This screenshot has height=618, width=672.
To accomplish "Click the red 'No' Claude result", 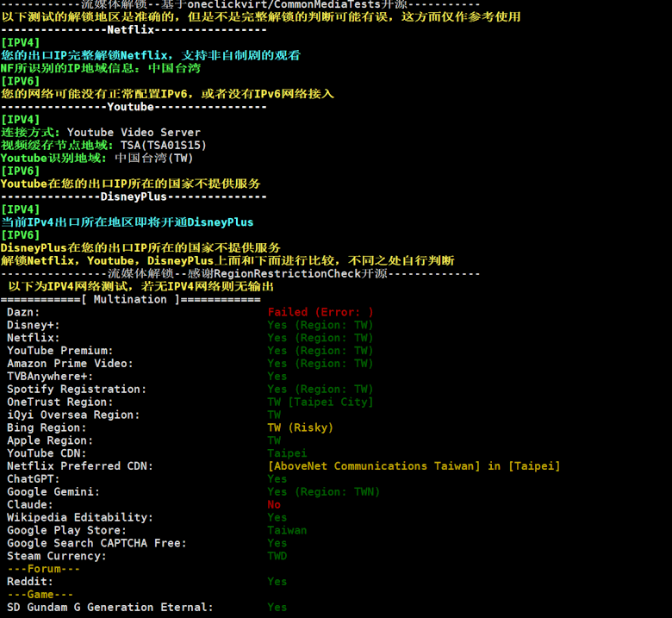I will coord(274,505).
